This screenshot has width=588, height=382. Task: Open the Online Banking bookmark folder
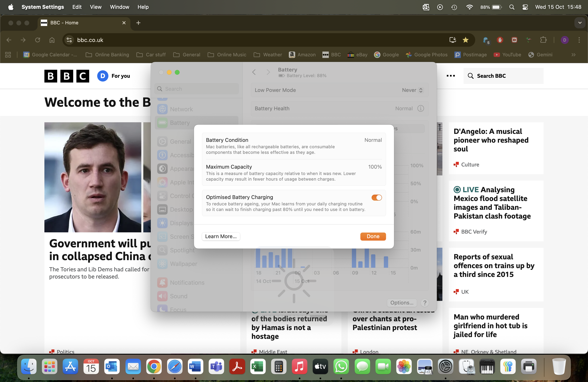click(107, 55)
